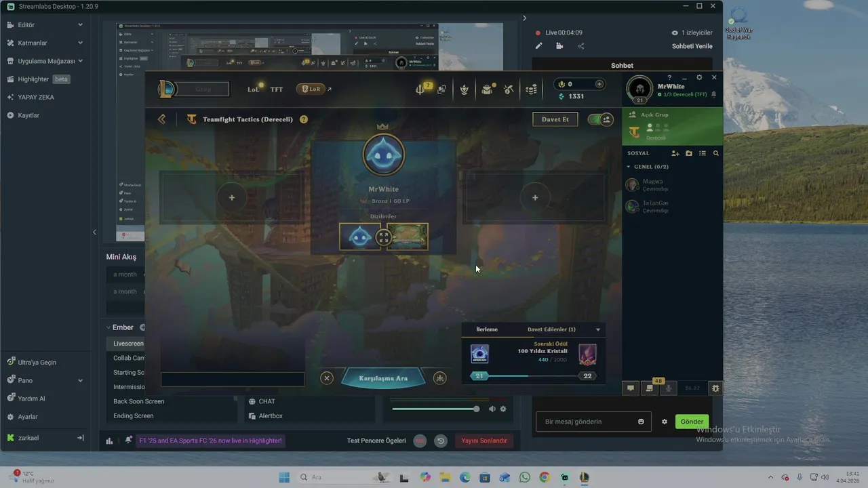
Task: Open the League client chat bubble icon
Action: pos(631,388)
